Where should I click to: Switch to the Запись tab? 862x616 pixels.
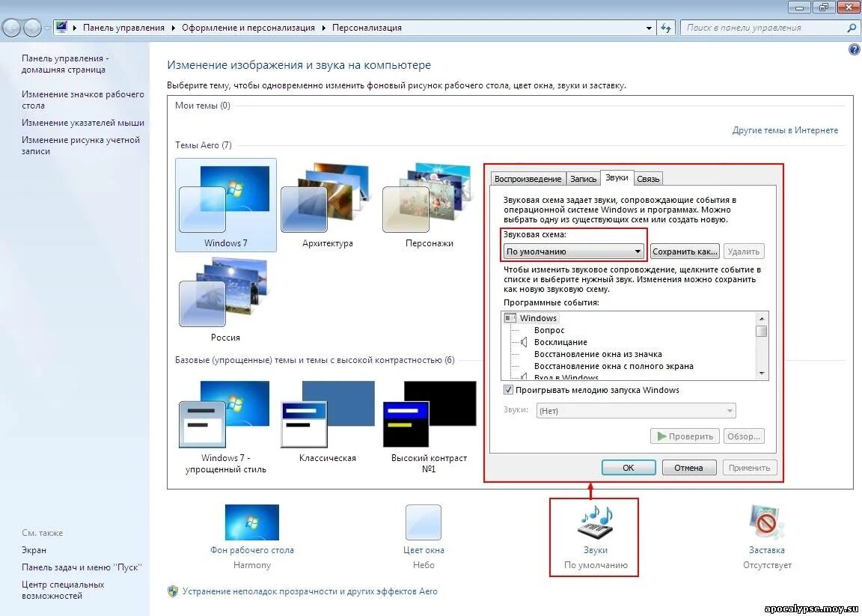584,179
